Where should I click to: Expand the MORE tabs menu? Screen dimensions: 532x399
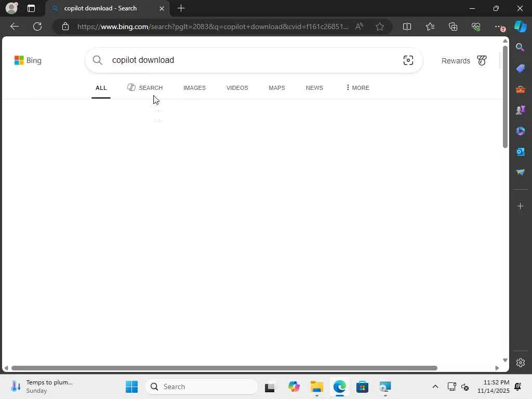tap(357, 88)
